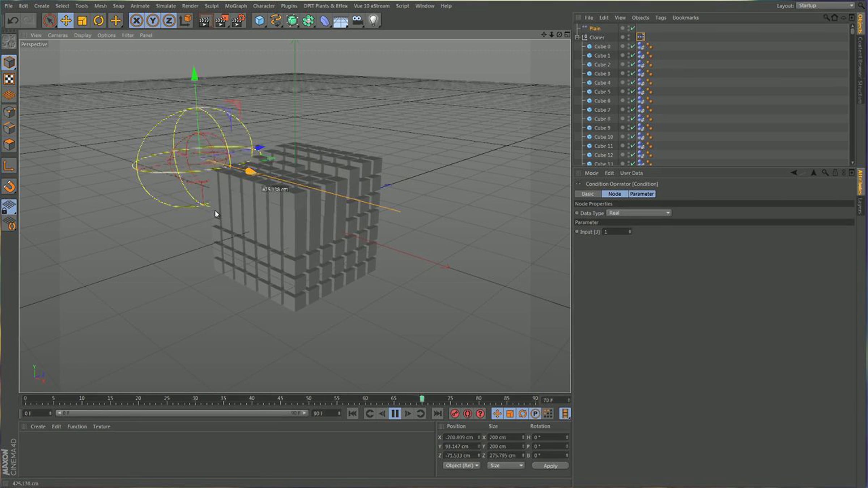868x488 pixels.
Task: Open the Light object icon
Action: [373, 21]
